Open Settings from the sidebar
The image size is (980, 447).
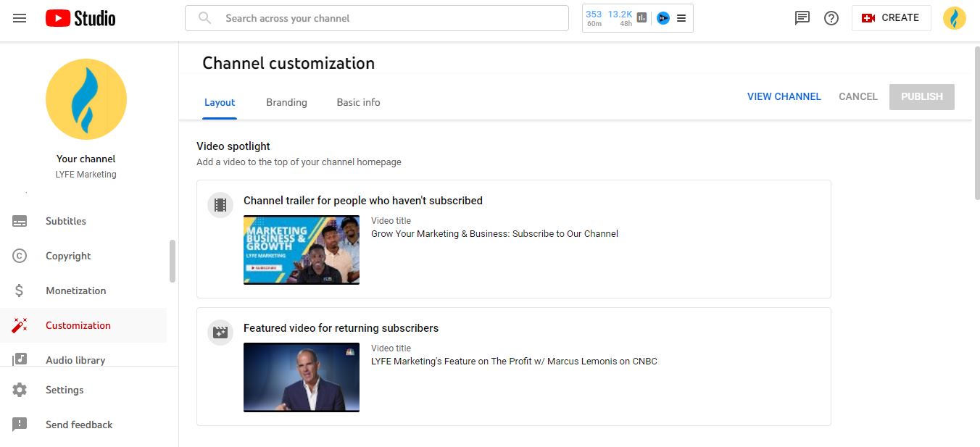(x=65, y=390)
